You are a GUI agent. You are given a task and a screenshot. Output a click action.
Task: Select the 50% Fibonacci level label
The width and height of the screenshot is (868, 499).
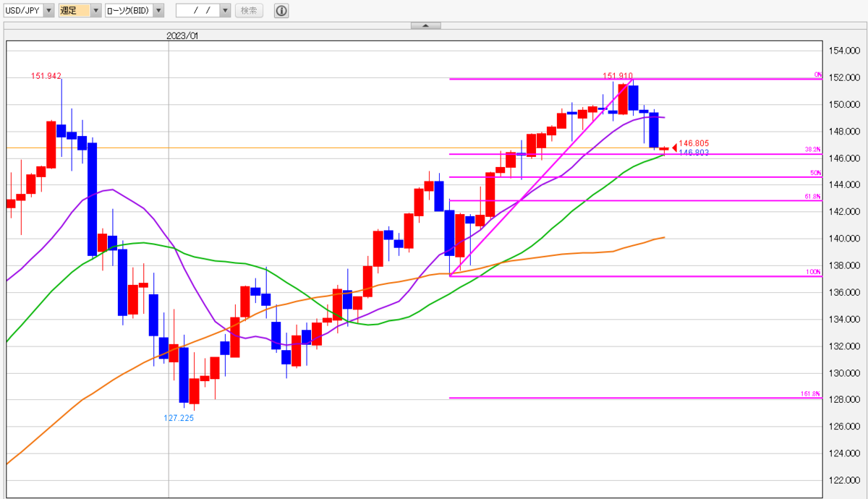tap(816, 173)
